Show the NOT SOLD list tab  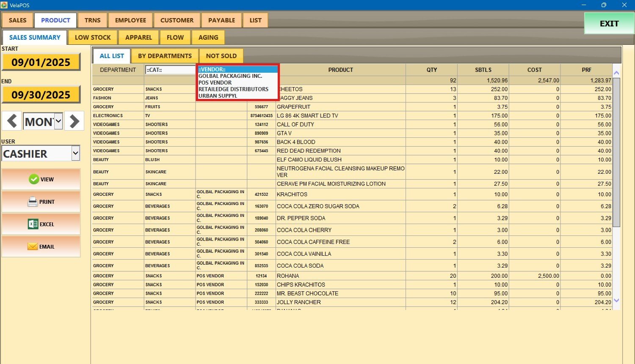221,56
